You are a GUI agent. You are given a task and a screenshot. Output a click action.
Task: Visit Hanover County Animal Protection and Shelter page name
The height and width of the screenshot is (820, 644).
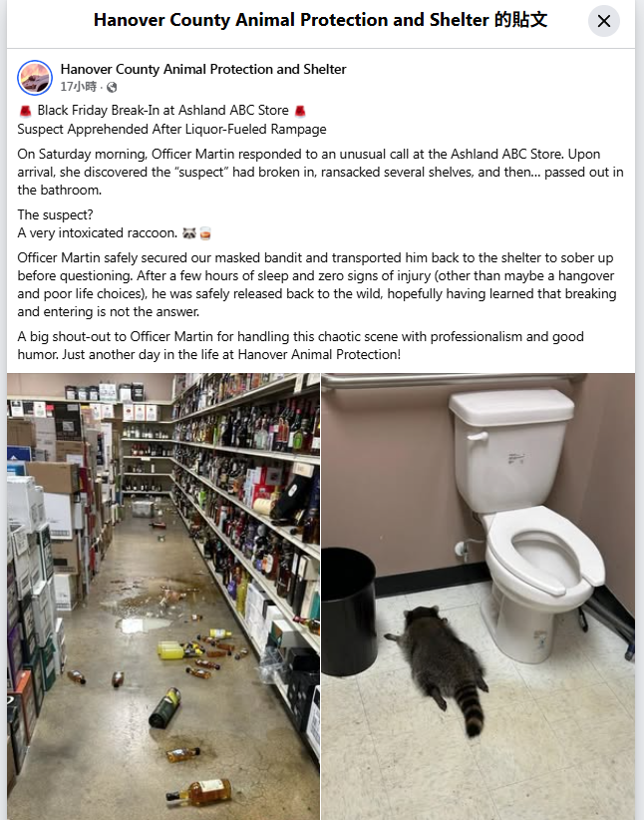(x=202, y=69)
